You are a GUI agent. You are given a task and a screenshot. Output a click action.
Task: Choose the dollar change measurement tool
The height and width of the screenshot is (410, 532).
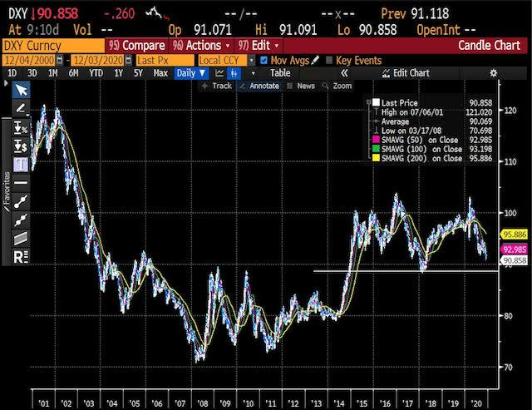click(20, 146)
